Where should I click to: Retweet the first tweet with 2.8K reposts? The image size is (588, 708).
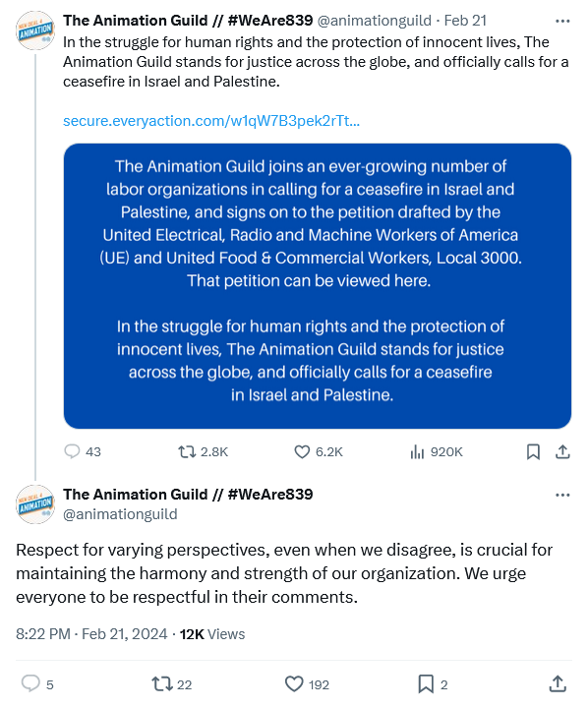(x=203, y=451)
